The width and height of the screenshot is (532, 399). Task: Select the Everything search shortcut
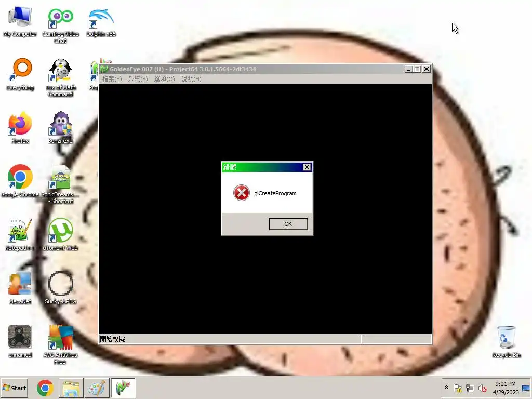[x=20, y=75]
